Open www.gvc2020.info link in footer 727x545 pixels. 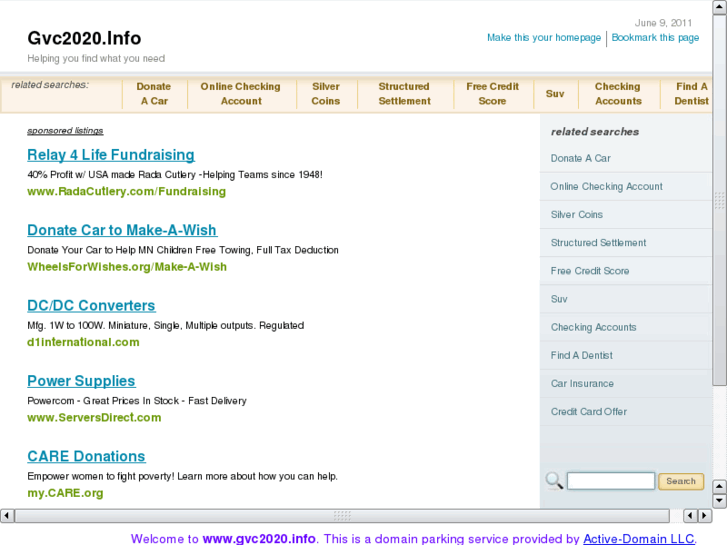[x=259, y=539]
